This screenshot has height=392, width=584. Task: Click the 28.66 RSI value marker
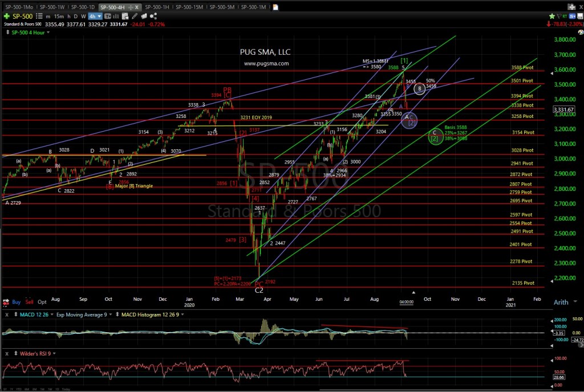point(559,377)
